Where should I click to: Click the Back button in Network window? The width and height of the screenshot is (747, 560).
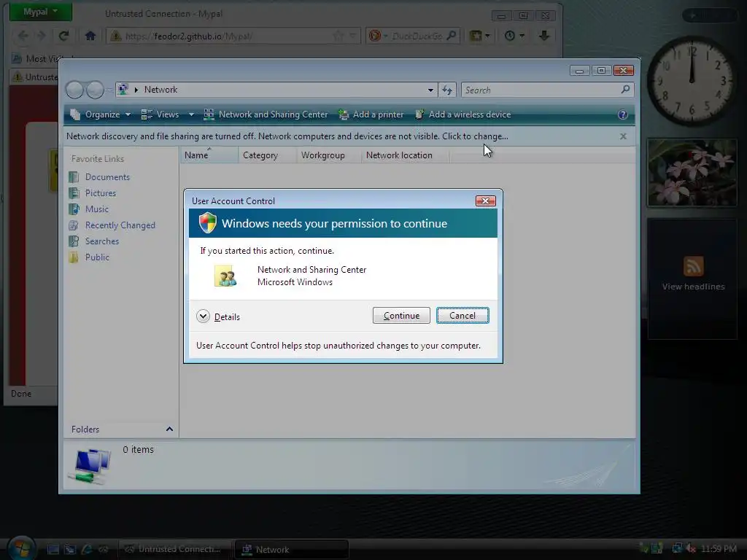[x=74, y=90]
